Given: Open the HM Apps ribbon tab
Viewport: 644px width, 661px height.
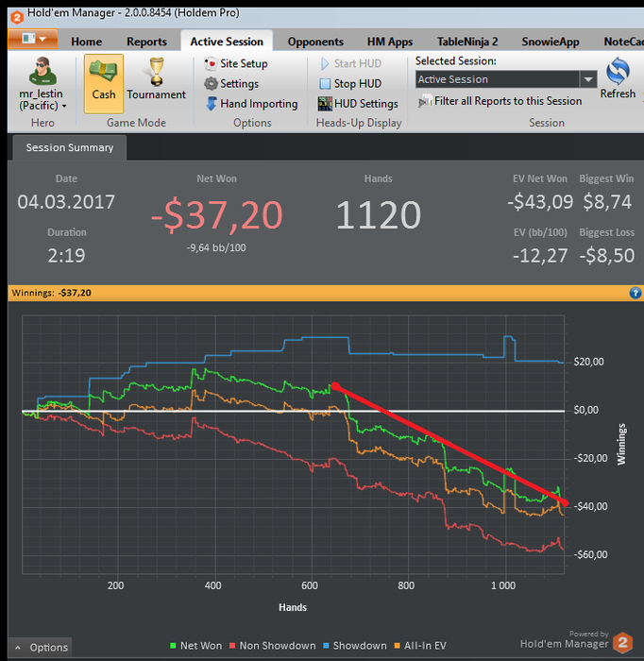Looking at the screenshot, I should (390, 42).
